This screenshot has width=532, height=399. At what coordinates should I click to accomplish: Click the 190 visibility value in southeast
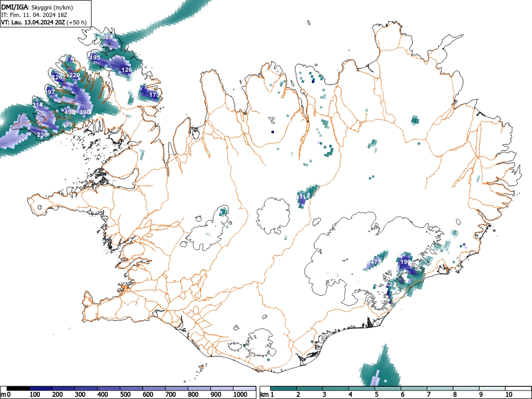(405, 262)
